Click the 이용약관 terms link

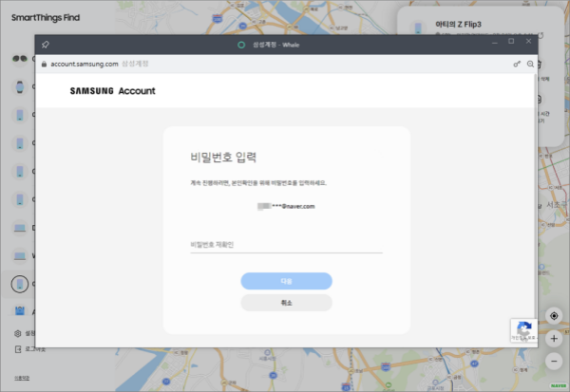[22, 378]
